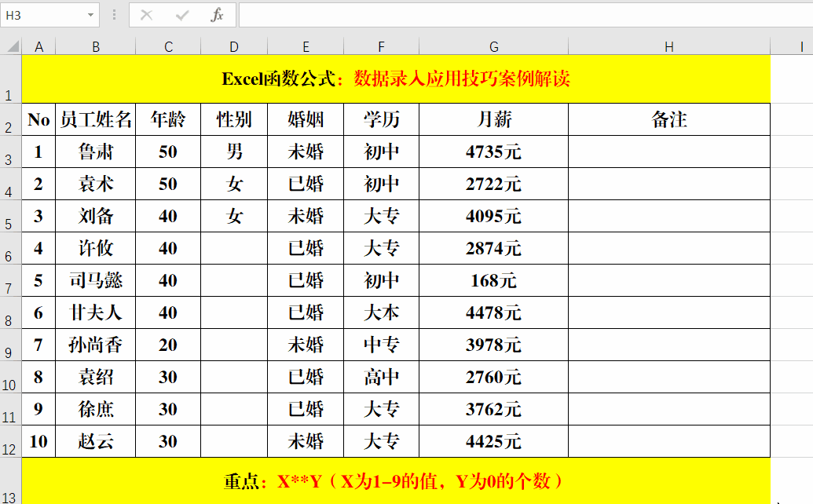
Task: Select column A header
Action: click(39, 46)
